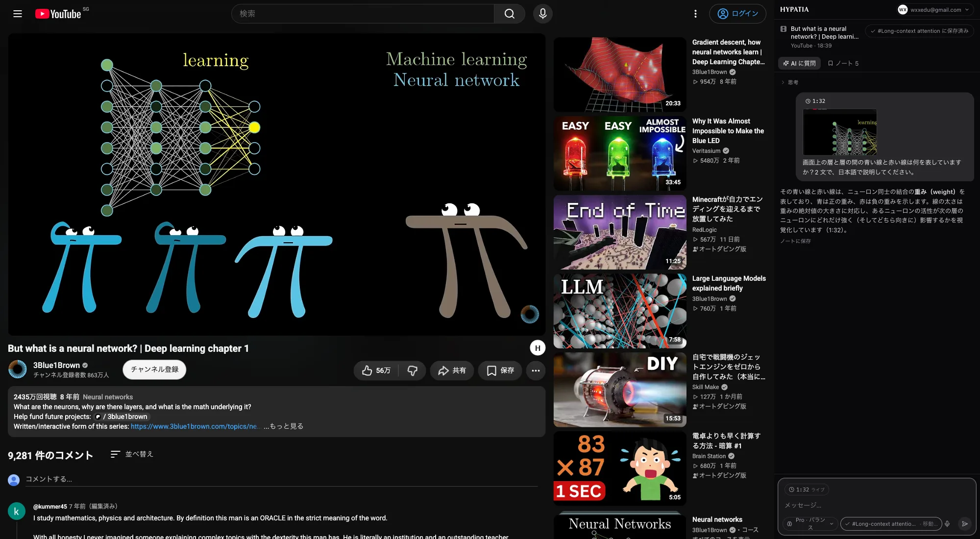Click the user avatar beside the comment box
980x539 pixels.
click(14, 480)
